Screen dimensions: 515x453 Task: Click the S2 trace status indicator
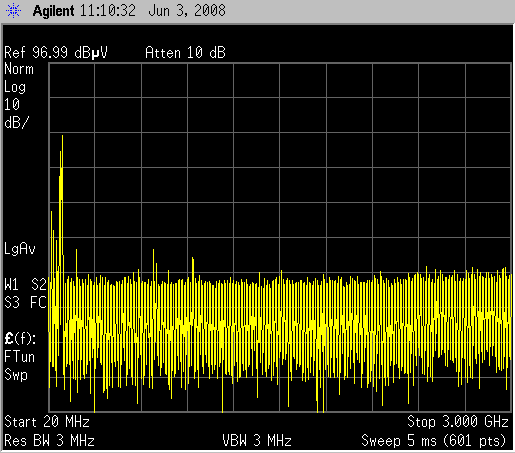[x=39, y=285]
